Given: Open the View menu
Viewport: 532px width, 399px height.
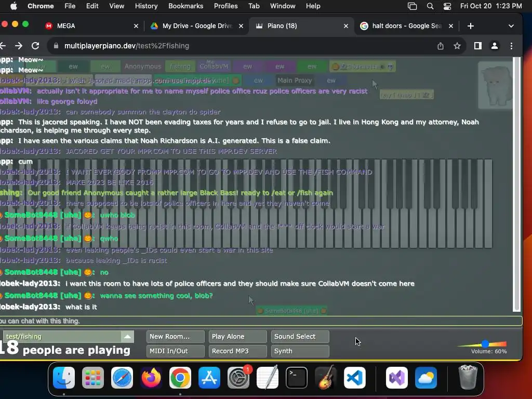Looking at the screenshot, I should (116, 6).
